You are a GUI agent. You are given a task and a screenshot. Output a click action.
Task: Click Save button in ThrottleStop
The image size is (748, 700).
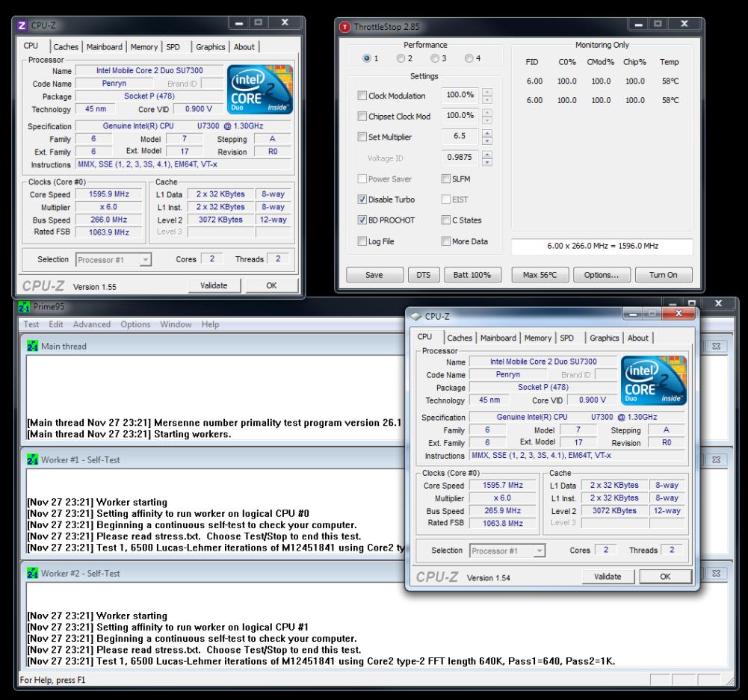click(374, 275)
